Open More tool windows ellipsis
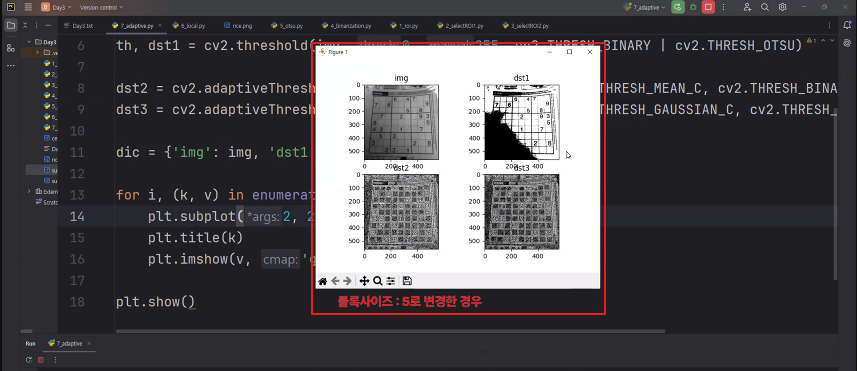Viewport: 857px width, 371px height. [10, 65]
